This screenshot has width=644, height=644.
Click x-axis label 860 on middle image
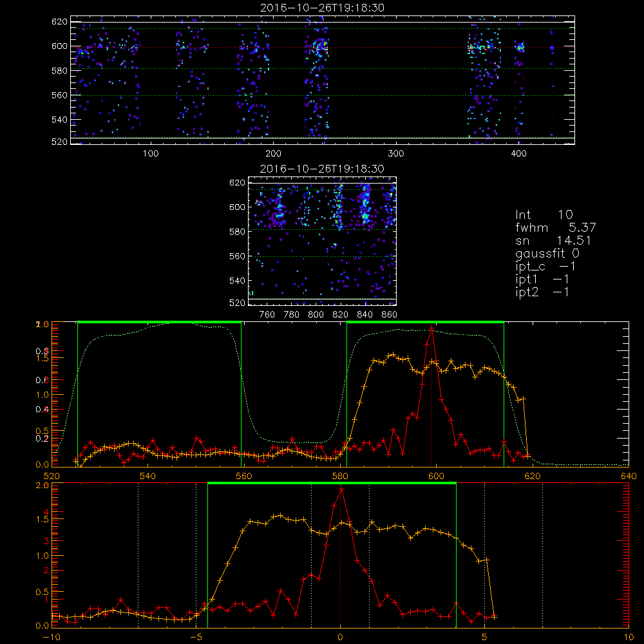tap(389, 315)
